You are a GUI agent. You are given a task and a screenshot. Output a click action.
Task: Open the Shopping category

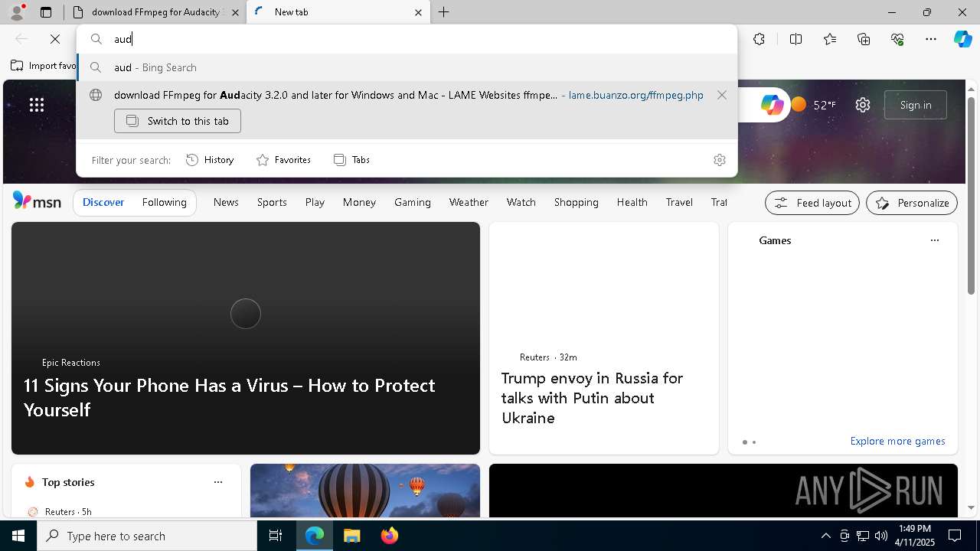pos(577,202)
